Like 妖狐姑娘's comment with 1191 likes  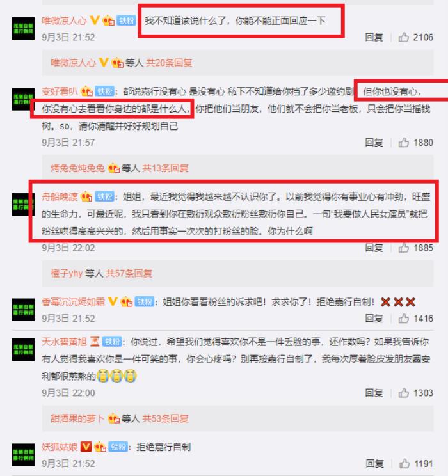(x=404, y=463)
